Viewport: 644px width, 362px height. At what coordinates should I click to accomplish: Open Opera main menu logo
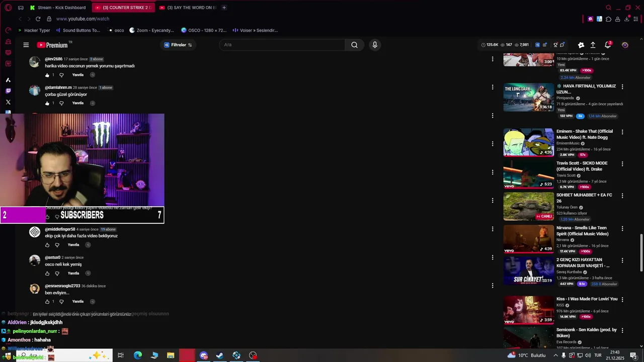click(x=8, y=8)
